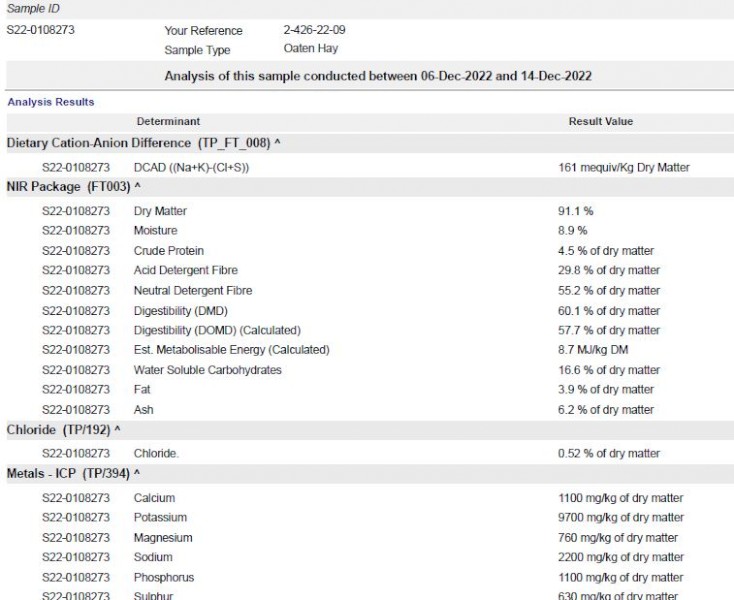Select the Potassium 9700 mg/kg result value

click(620, 518)
